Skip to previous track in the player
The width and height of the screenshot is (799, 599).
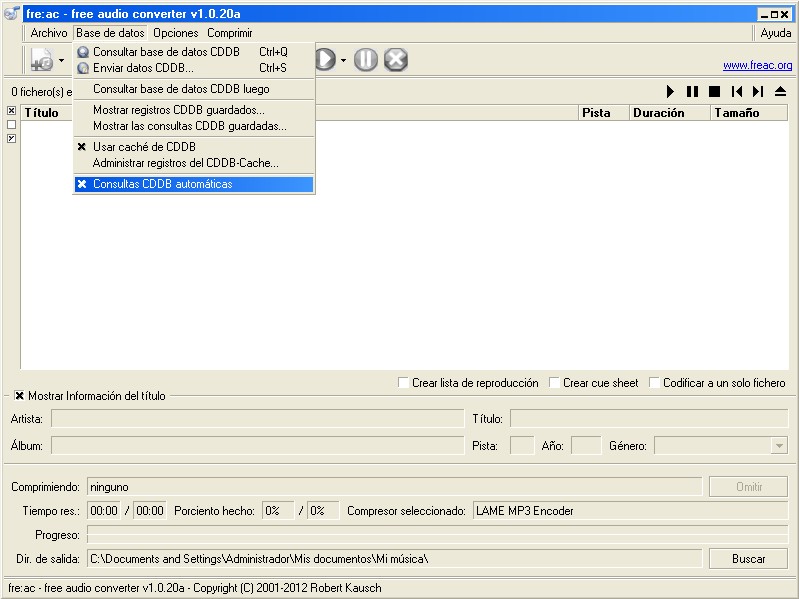pyautogui.click(x=736, y=92)
